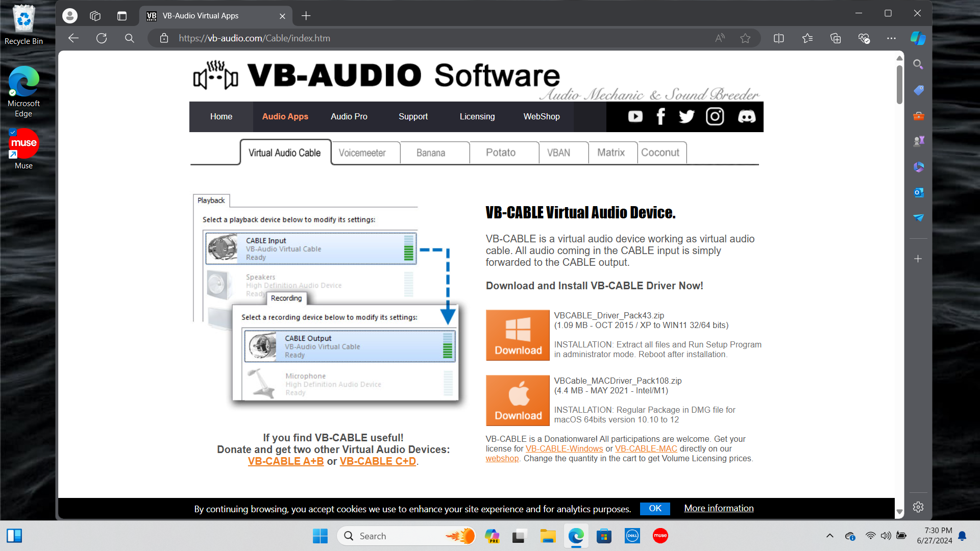The image size is (980, 551).
Task: Select Audio Apps in the navigation bar
Action: (285, 117)
